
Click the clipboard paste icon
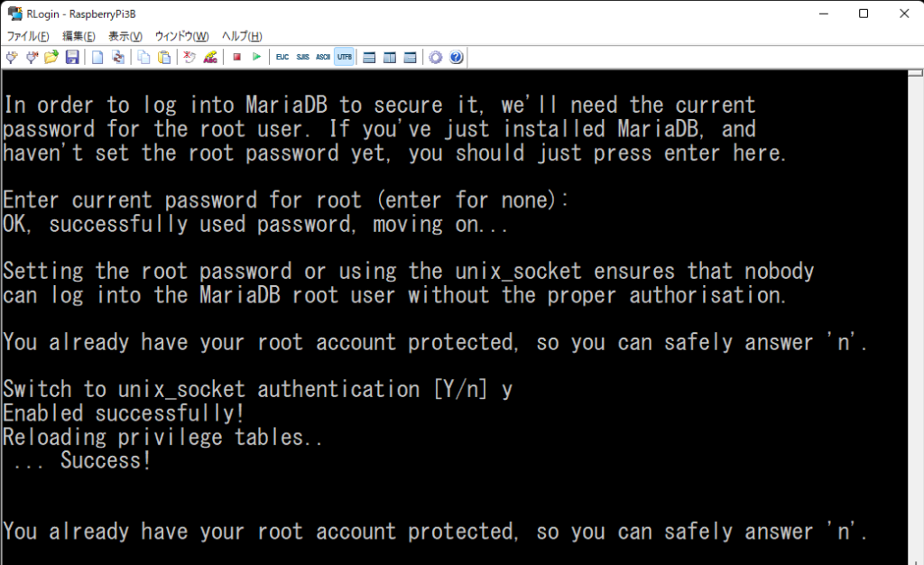click(164, 57)
